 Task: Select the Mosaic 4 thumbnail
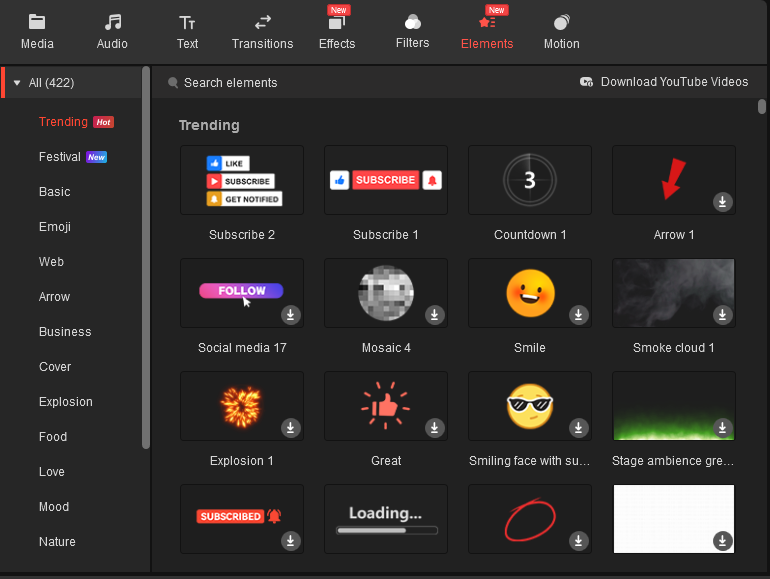(x=385, y=293)
